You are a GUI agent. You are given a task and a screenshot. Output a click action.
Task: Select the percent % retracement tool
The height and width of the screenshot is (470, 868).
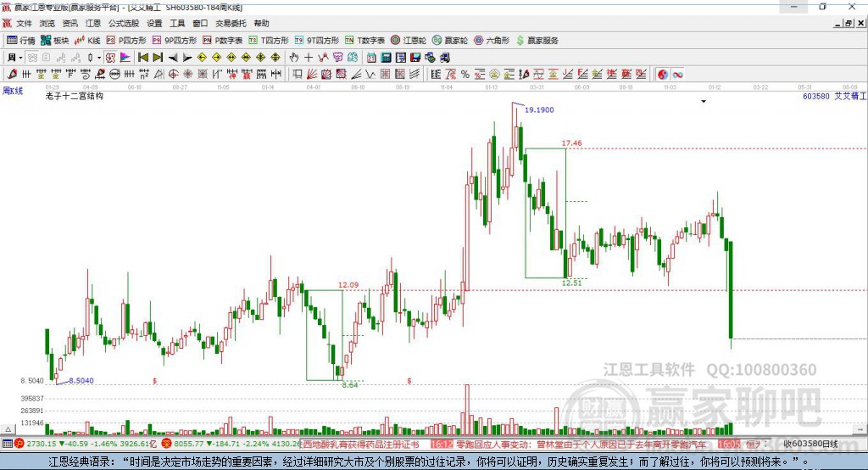point(465,75)
